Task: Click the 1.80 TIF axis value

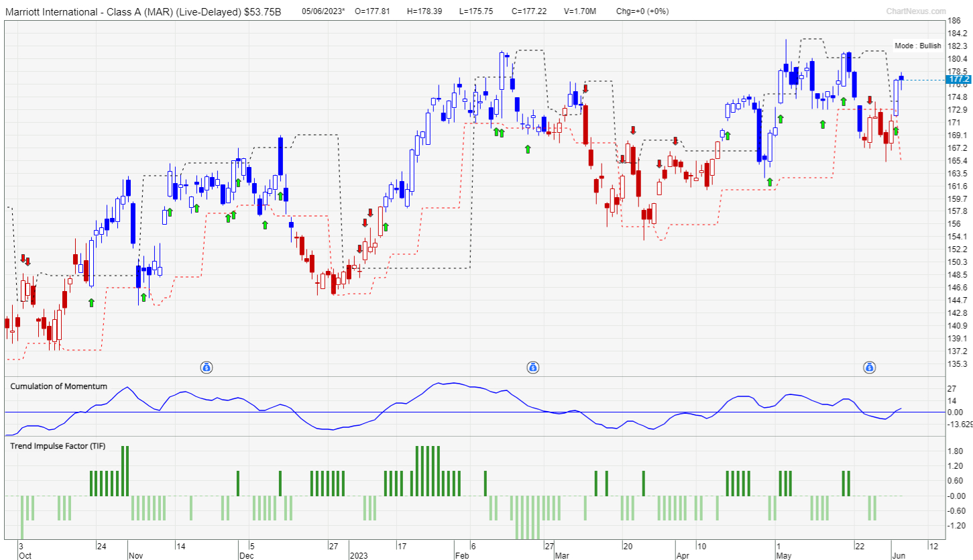Action: point(956,451)
